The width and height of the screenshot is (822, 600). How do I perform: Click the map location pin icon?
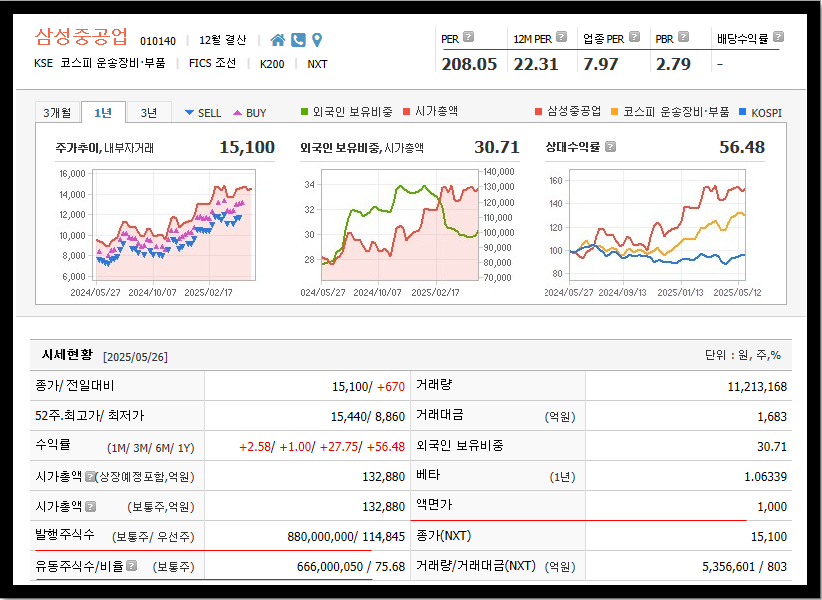click(x=317, y=40)
